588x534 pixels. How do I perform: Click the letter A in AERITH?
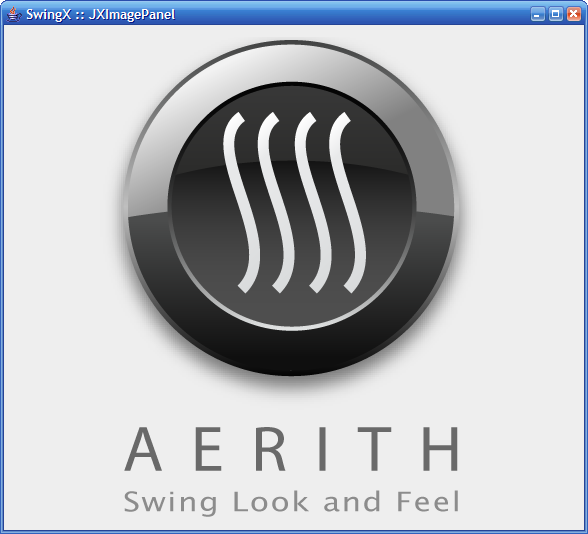tap(143, 448)
